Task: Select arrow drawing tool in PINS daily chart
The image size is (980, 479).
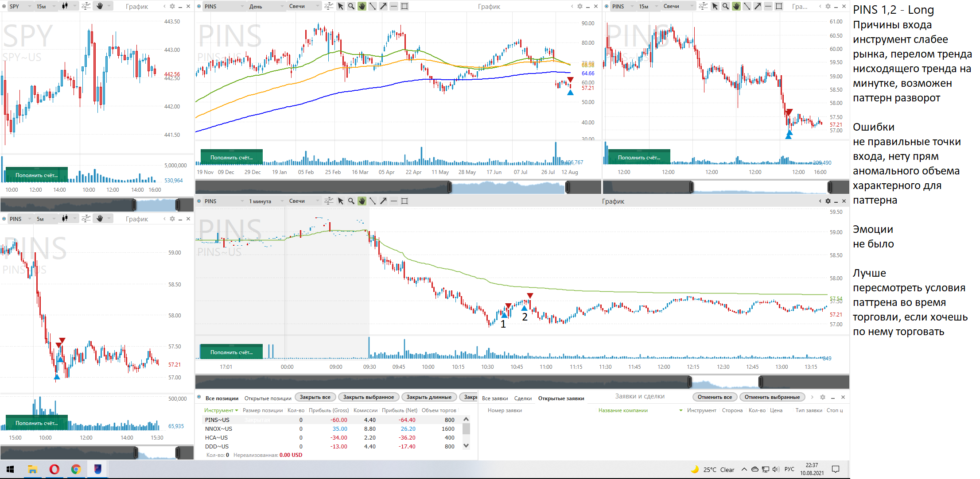Action: [x=383, y=6]
